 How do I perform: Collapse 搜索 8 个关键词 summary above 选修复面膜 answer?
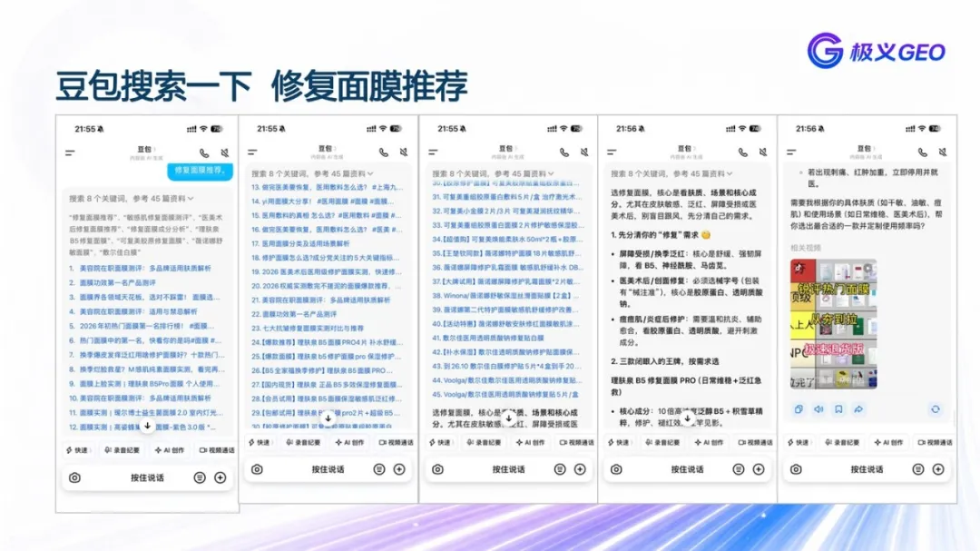[671, 173]
